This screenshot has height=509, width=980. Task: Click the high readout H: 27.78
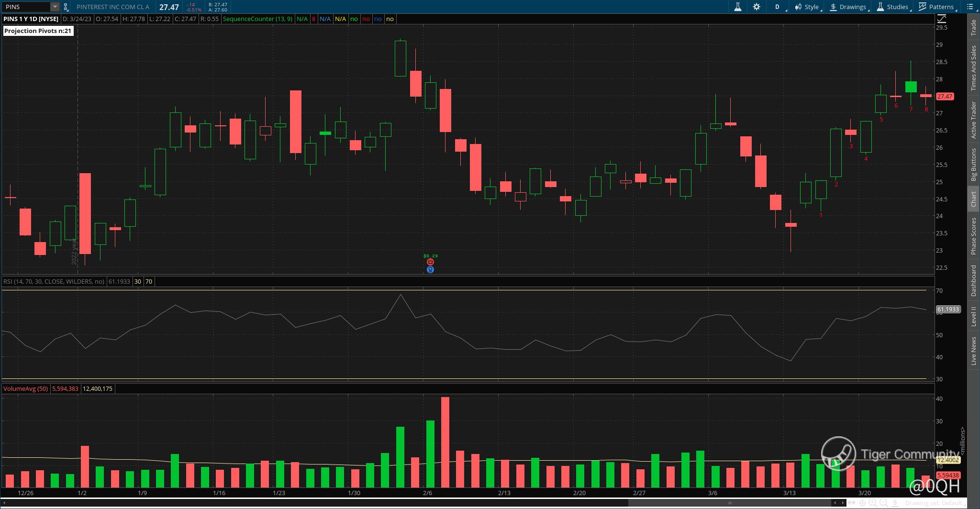tap(134, 19)
